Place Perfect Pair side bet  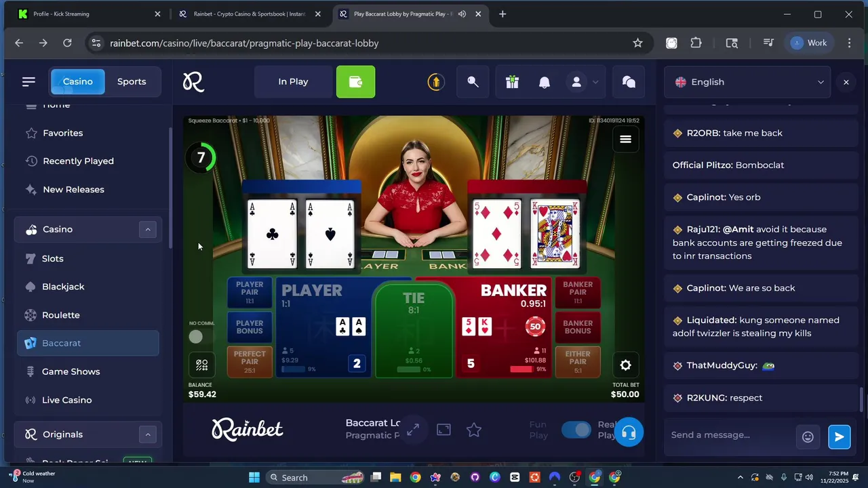(250, 361)
